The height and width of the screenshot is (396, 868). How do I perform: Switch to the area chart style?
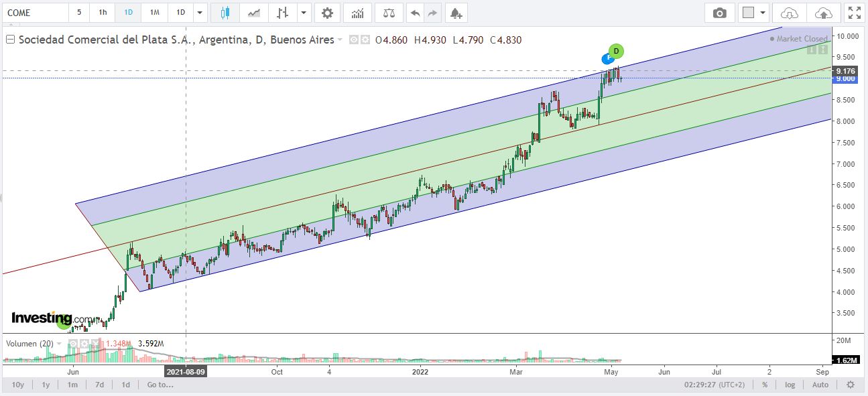254,13
